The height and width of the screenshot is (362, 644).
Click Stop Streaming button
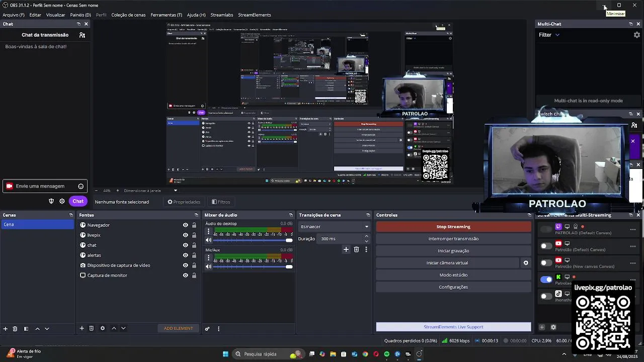click(453, 227)
